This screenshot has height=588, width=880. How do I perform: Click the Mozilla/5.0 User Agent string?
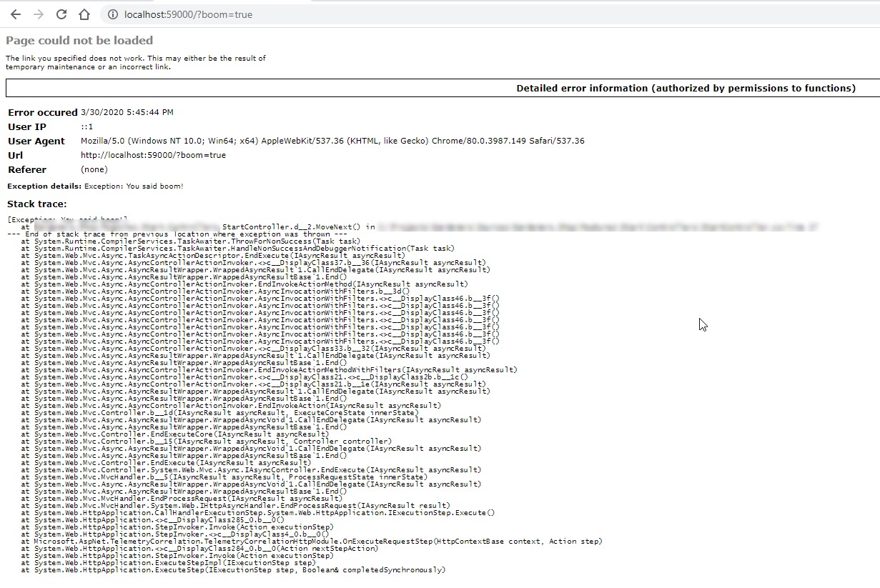332,141
